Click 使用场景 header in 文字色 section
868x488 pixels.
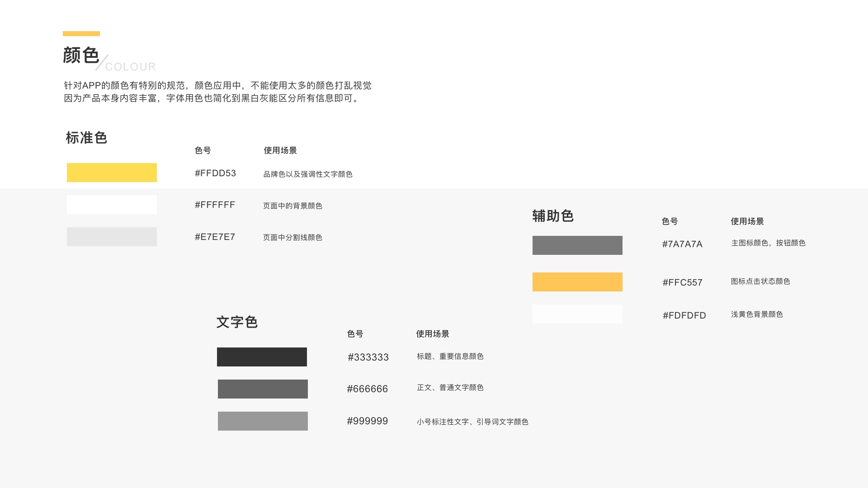coord(433,334)
